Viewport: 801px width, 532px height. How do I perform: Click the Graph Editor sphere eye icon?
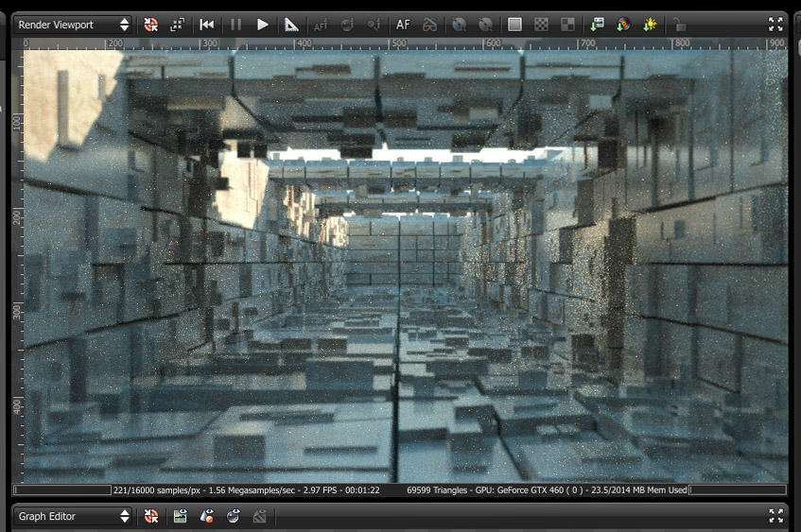pos(233,516)
